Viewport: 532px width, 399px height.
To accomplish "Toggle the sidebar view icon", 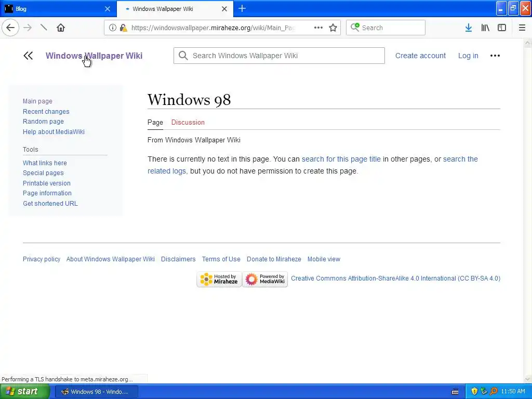I will click(x=502, y=28).
